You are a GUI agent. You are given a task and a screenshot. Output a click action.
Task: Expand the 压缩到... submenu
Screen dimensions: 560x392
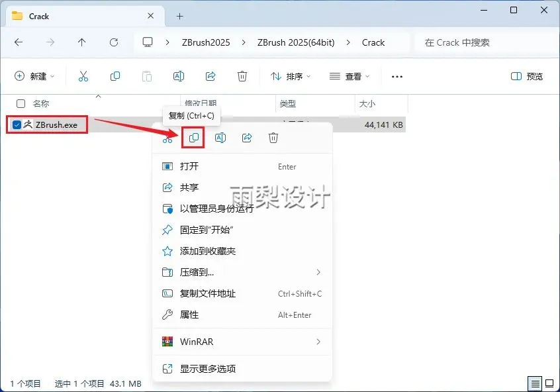click(x=318, y=272)
